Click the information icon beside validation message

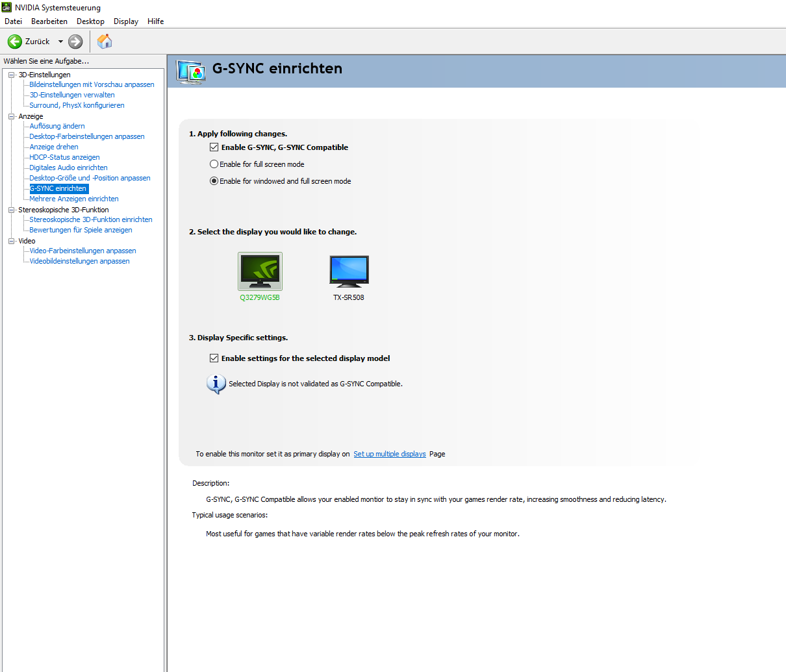pyautogui.click(x=216, y=384)
